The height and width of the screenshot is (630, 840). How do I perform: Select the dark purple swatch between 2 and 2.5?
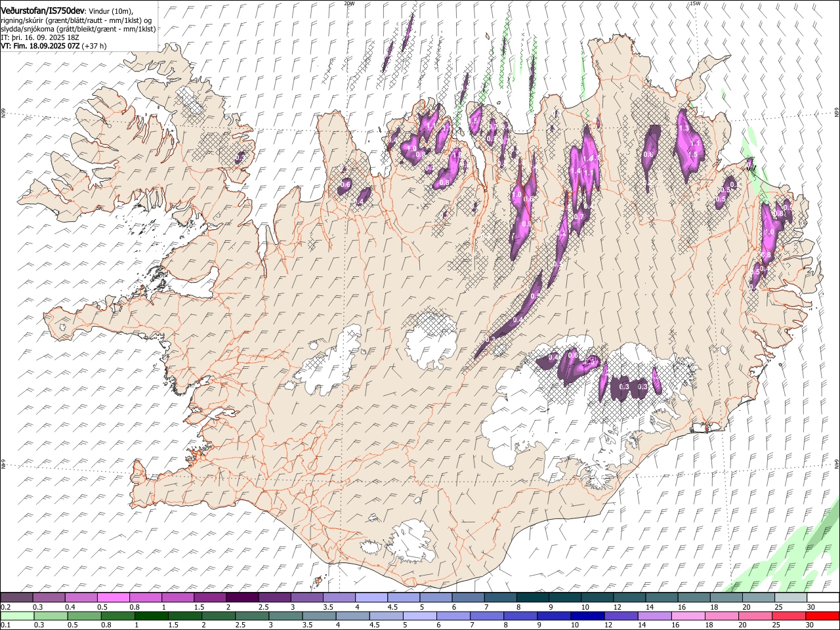point(242,597)
